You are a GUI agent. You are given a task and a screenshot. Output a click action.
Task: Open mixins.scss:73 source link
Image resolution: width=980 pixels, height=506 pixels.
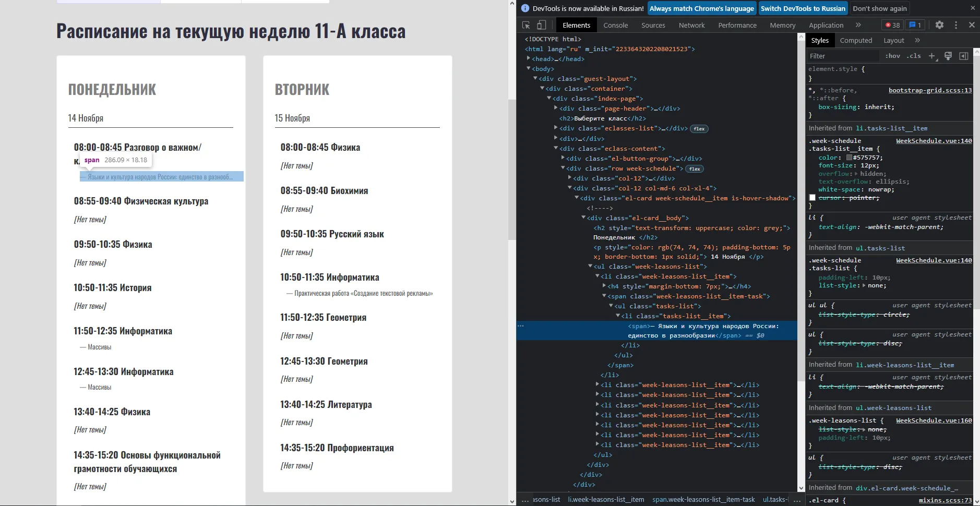[946, 500]
